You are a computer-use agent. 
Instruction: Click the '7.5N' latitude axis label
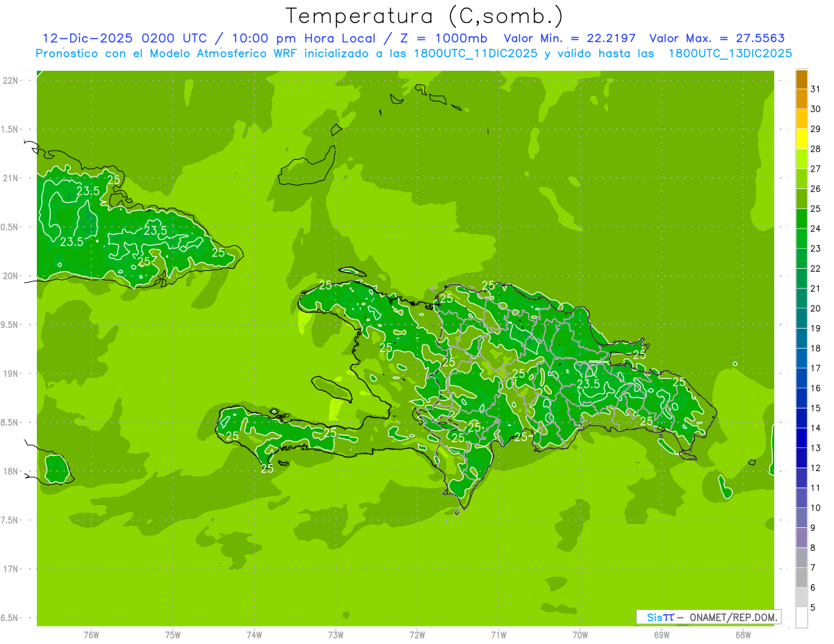10,520
